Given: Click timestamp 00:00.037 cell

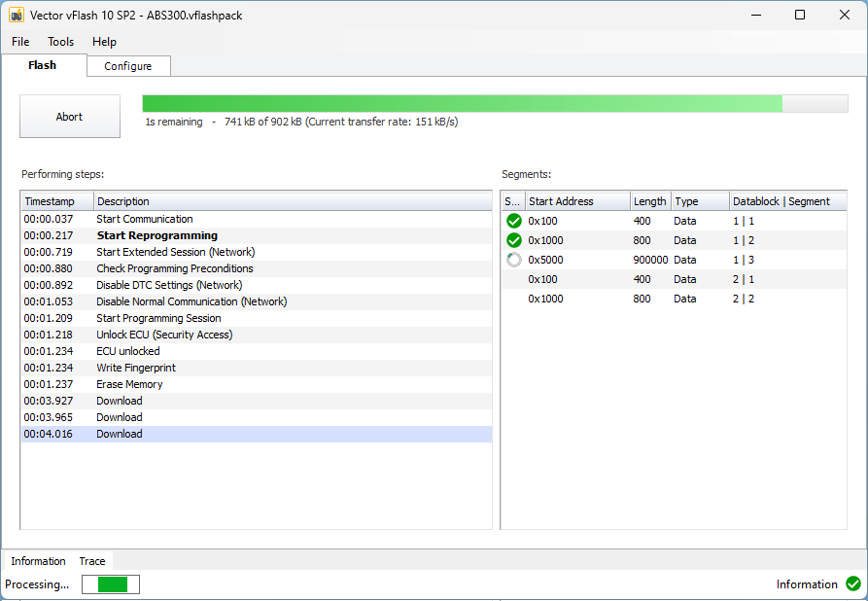Looking at the screenshot, I should [x=49, y=219].
